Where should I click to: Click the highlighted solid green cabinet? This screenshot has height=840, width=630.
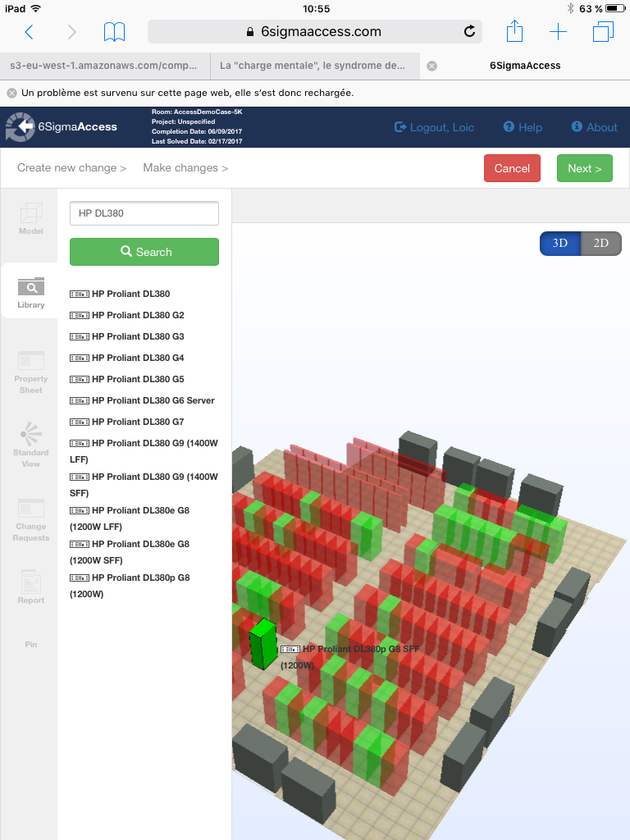point(262,644)
